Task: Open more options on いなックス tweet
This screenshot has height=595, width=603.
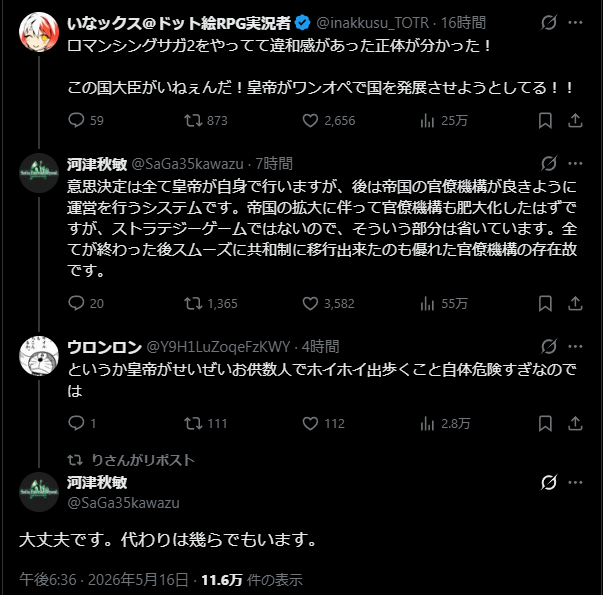Action: point(575,22)
